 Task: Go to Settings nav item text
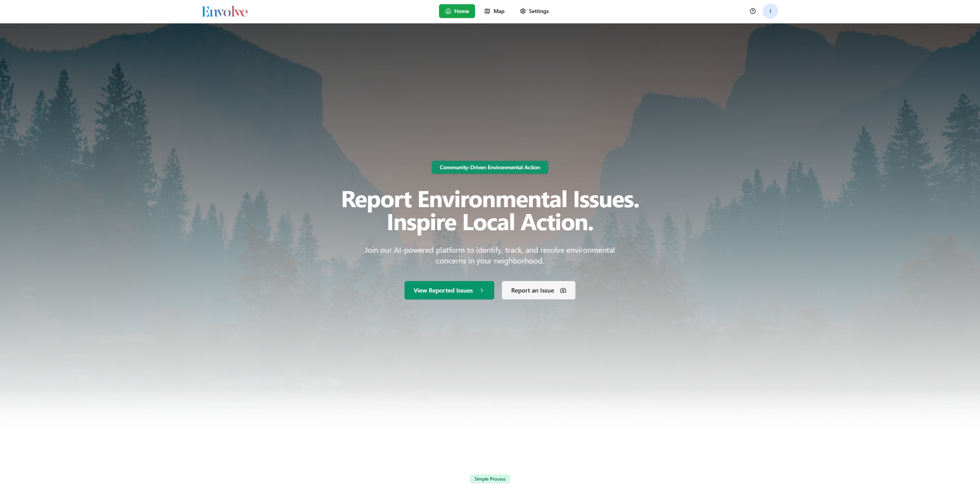click(x=538, y=11)
